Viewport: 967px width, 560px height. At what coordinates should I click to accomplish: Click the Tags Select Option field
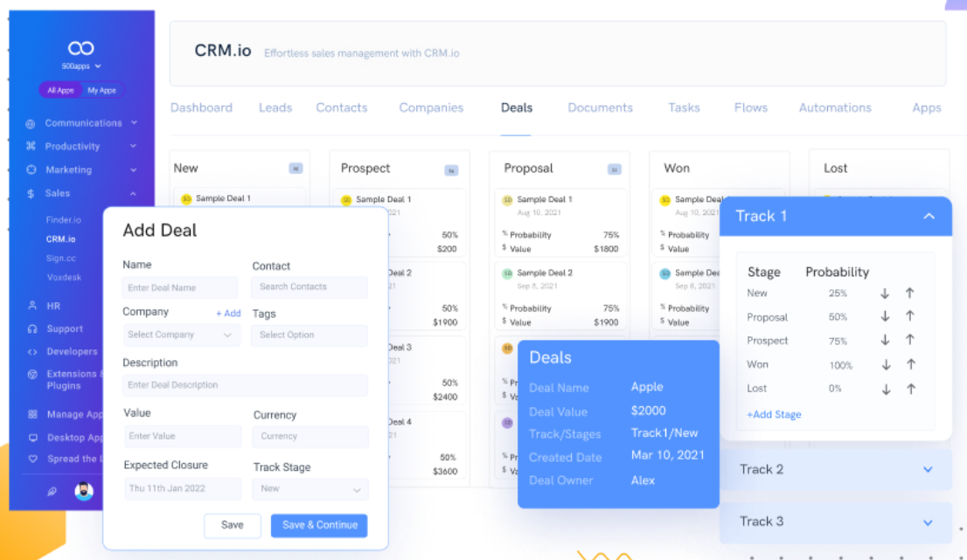(x=310, y=335)
